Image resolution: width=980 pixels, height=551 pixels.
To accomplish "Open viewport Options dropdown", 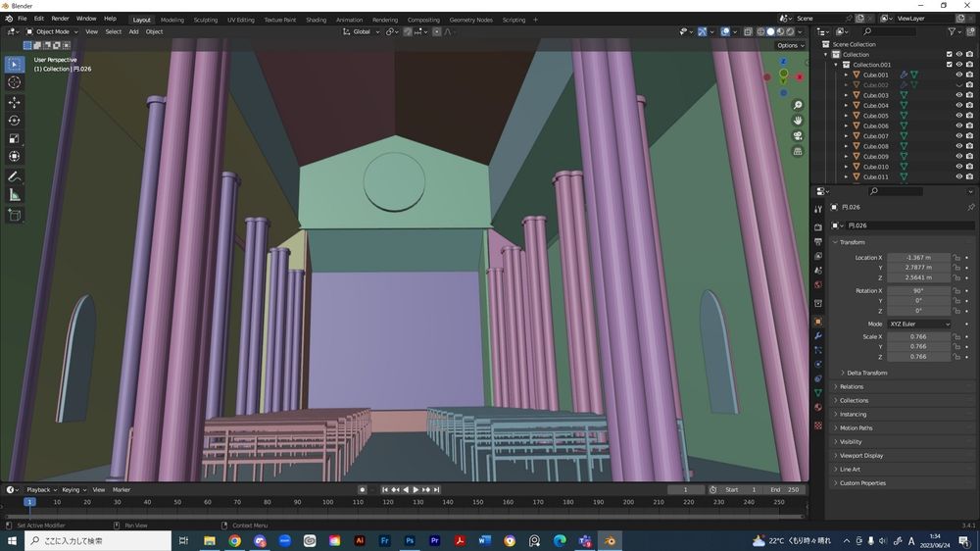I will pyautogui.click(x=790, y=45).
